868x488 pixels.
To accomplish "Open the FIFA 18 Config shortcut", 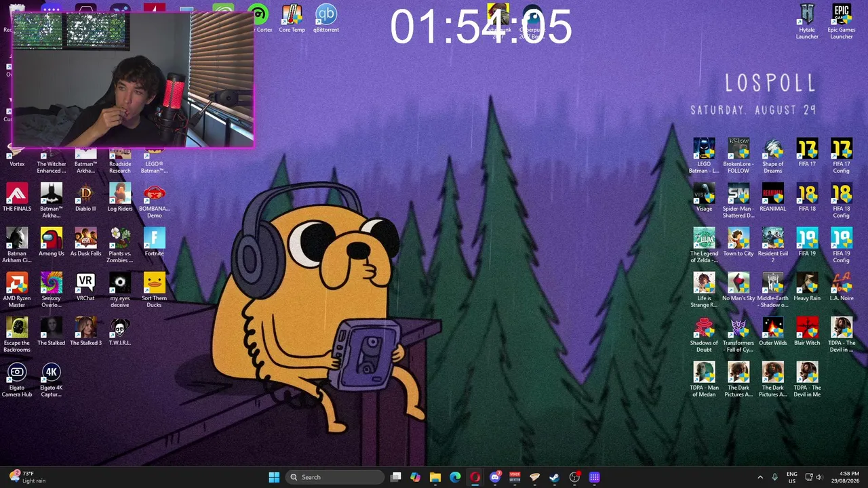I will (x=842, y=201).
